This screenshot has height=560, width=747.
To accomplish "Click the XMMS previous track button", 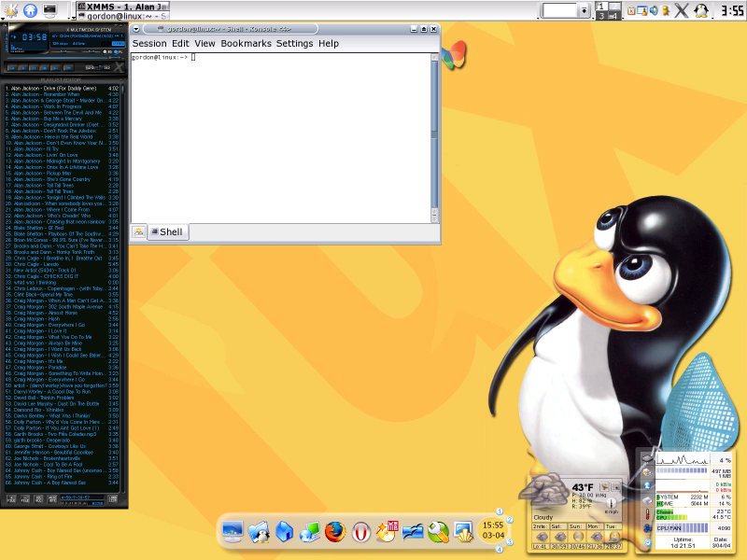I will click(11, 68).
